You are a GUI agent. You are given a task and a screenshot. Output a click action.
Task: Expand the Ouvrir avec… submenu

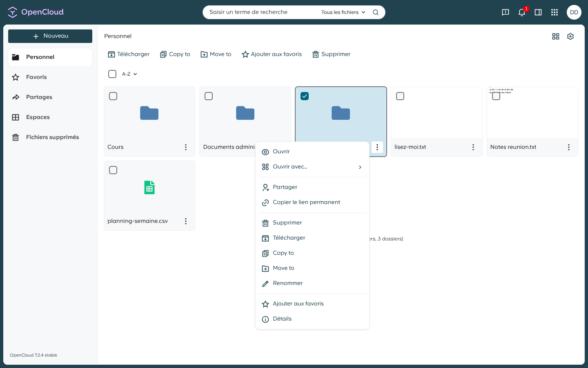pos(312,167)
